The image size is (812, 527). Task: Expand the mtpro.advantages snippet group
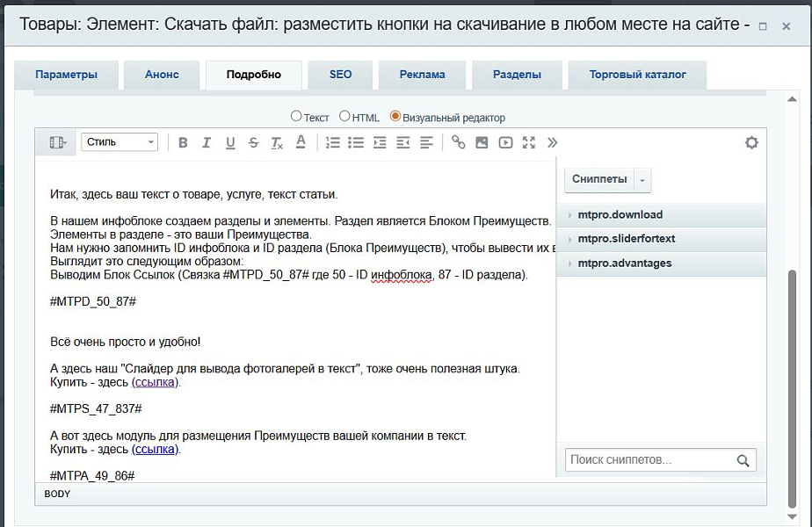click(662, 263)
